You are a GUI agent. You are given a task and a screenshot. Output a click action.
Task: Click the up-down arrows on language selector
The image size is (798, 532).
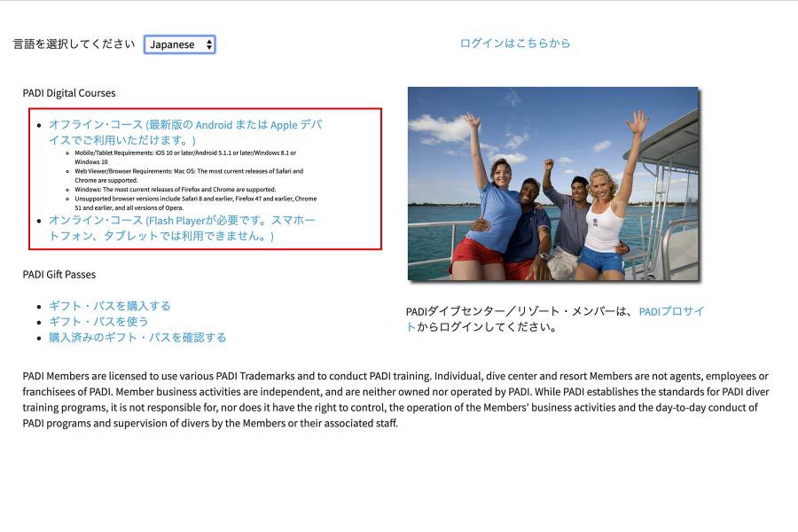[x=208, y=44]
